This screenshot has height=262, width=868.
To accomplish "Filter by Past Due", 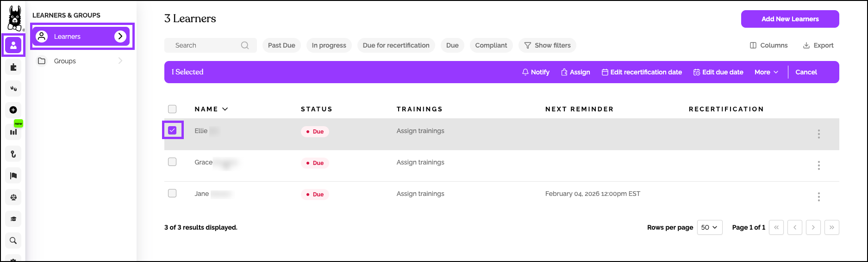I will pyautogui.click(x=281, y=45).
